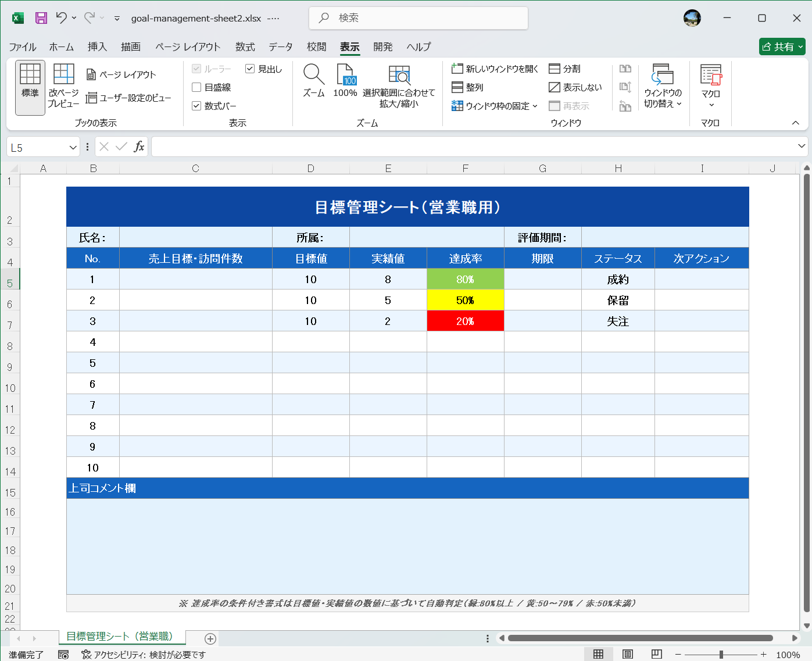
Task: Open the Undo history dropdown arrow
Action: pos(74,18)
